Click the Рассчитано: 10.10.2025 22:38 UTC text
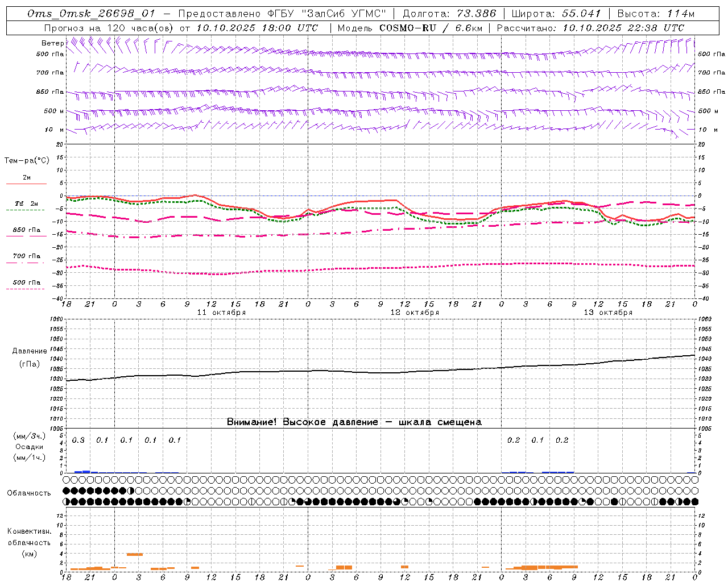Viewport: 728px width, 582px height. [590, 28]
